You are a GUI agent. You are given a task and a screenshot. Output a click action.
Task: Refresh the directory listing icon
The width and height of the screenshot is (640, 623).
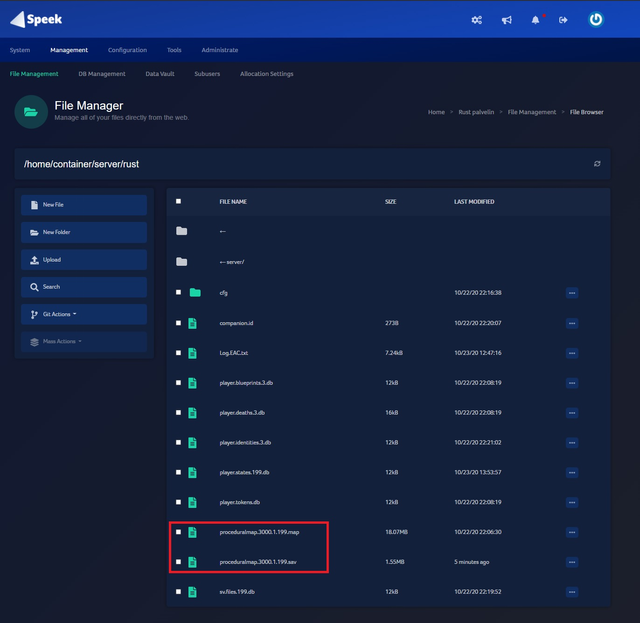(x=597, y=164)
